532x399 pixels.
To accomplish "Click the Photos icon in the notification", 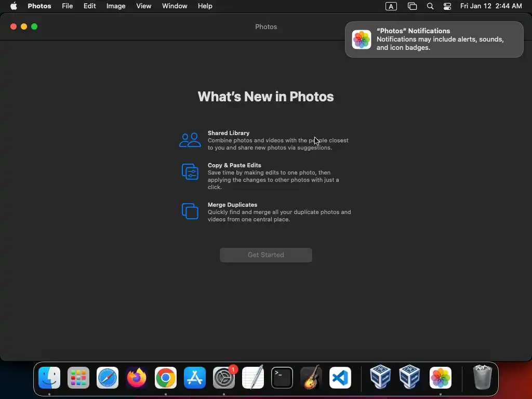I will click(362, 39).
